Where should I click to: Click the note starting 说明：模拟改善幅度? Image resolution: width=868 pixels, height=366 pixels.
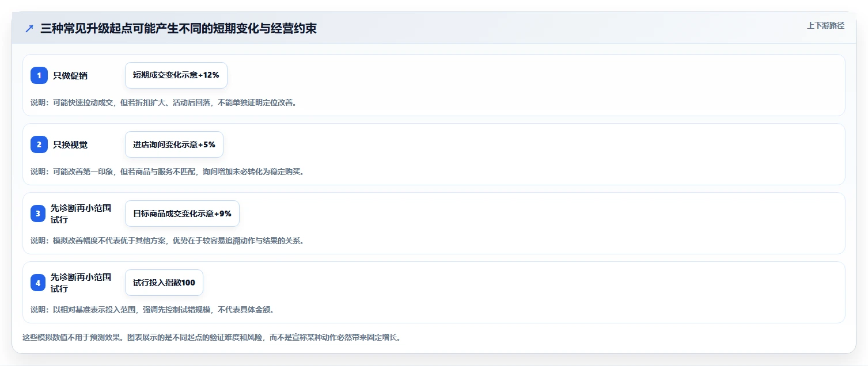click(168, 241)
